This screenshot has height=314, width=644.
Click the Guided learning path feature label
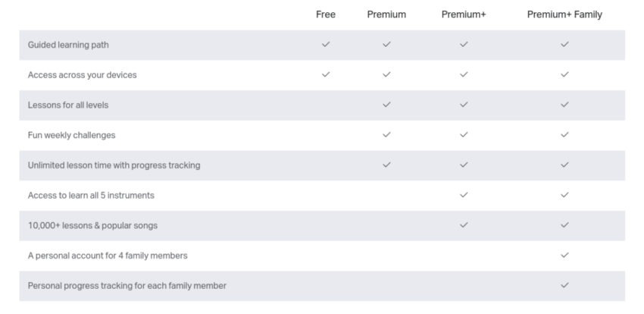pos(68,45)
